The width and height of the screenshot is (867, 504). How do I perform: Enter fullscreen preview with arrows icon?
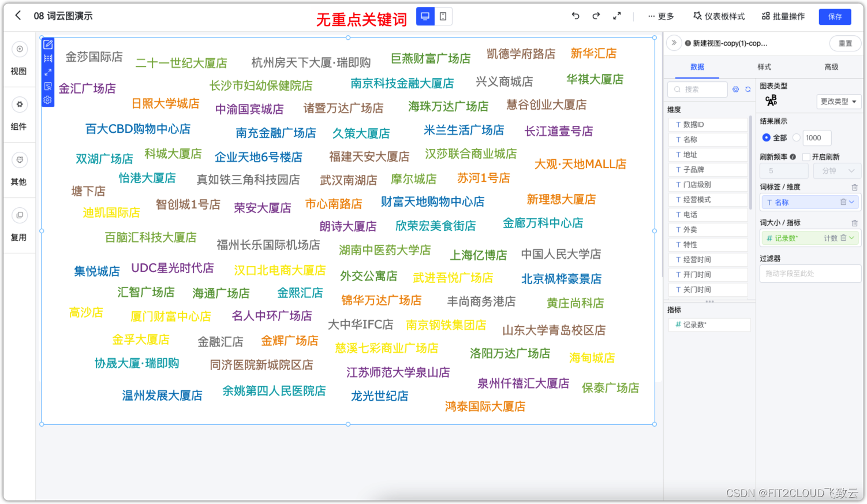[617, 16]
